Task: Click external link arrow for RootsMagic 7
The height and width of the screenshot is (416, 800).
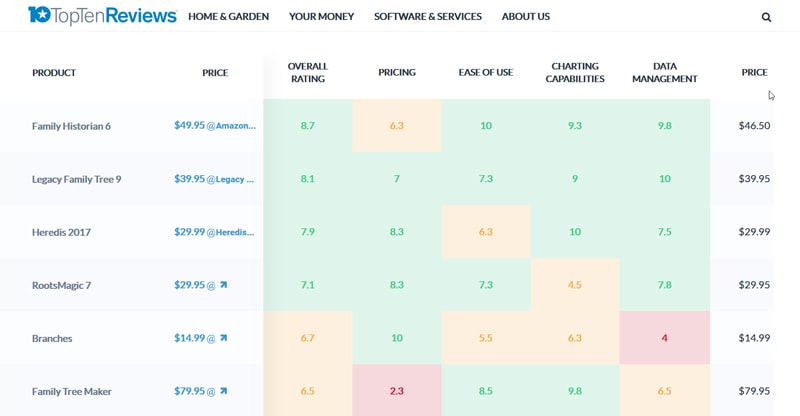Action: click(223, 285)
